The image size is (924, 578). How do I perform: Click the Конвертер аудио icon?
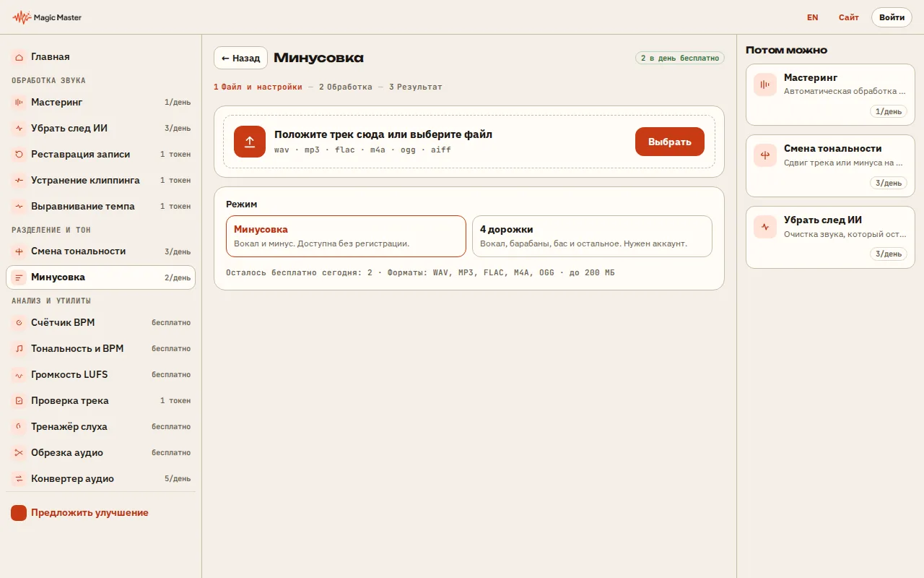[19, 479]
